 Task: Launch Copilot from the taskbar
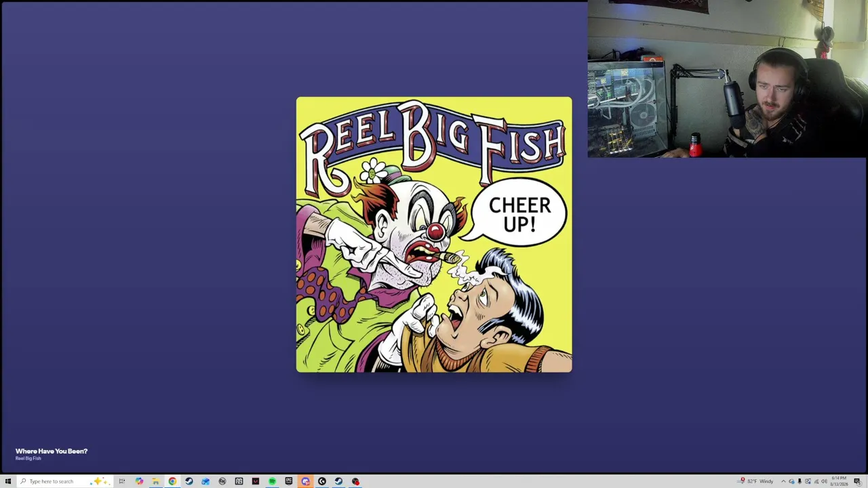139,481
